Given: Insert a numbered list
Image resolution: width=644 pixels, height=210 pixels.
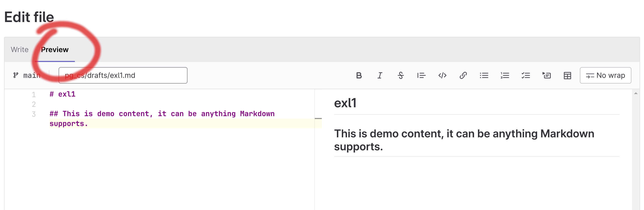Looking at the screenshot, I should pos(505,75).
